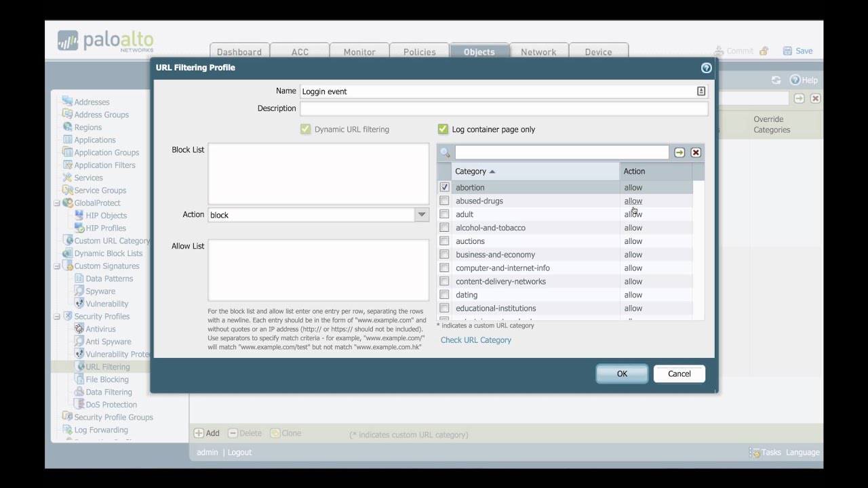Open Addresses in the sidebar

coord(92,102)
